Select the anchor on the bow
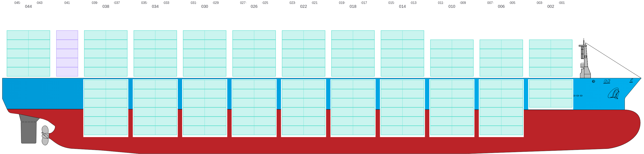 [614, 94]
